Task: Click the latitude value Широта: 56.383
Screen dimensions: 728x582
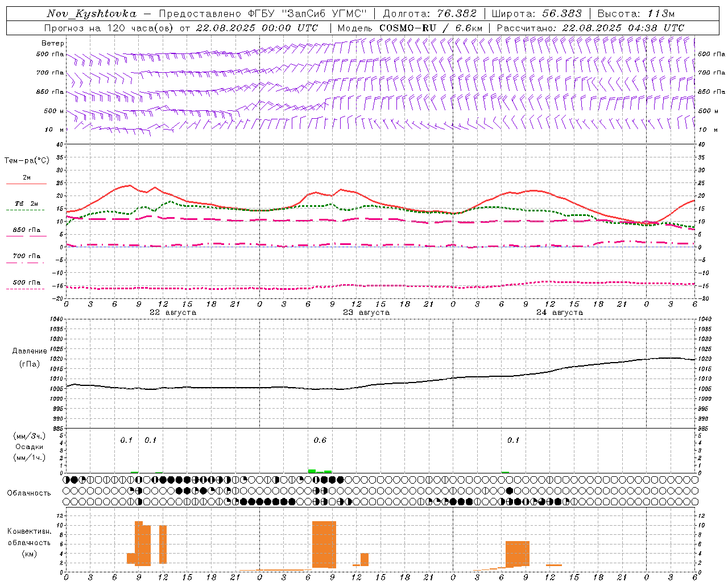Action: tap(537, 14)
